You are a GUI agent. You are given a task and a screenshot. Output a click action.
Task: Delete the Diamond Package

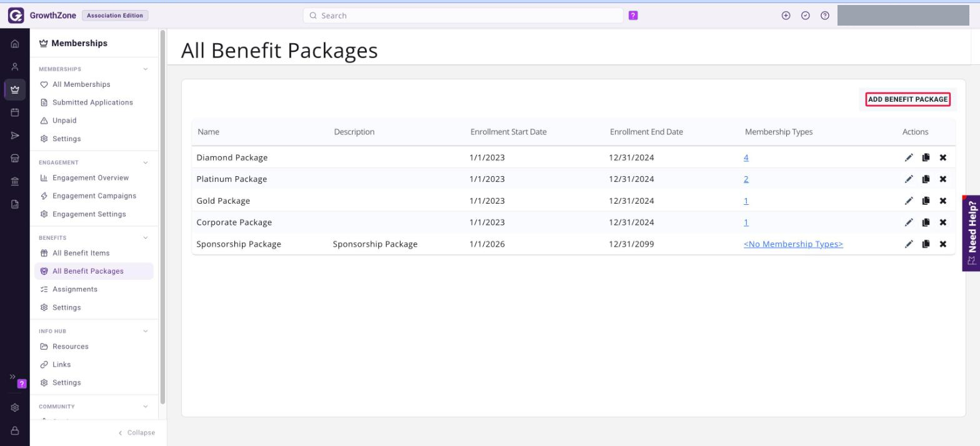943,157
